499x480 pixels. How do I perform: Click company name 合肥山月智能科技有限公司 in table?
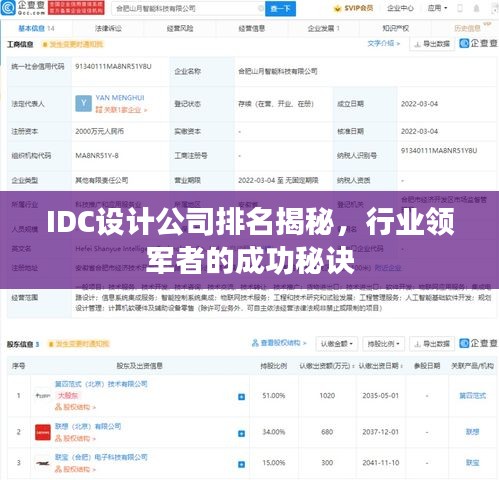tap(277, 71)
